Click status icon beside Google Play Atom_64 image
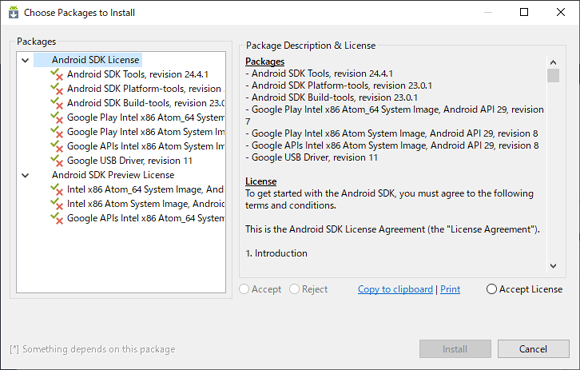580x370 pixels. coord(57,118)
